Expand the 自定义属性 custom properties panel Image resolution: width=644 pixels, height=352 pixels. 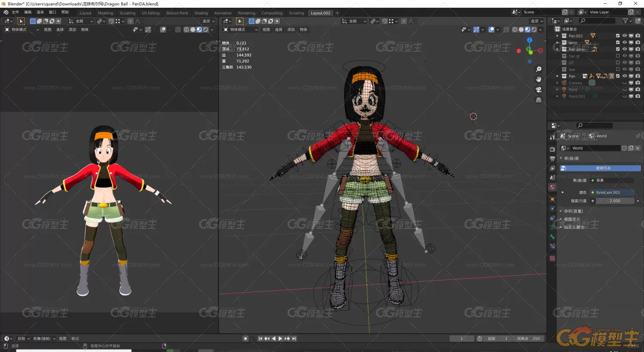561,227
